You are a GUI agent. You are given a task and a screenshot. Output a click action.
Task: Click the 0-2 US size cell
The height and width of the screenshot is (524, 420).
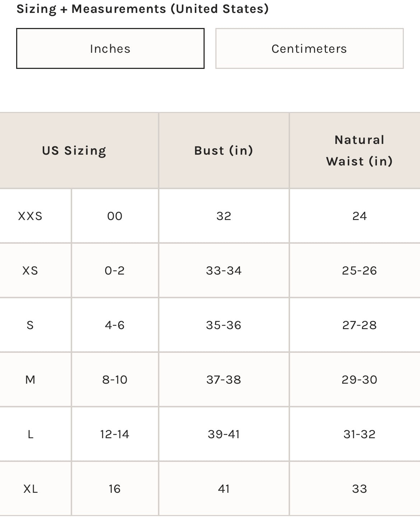115,271
